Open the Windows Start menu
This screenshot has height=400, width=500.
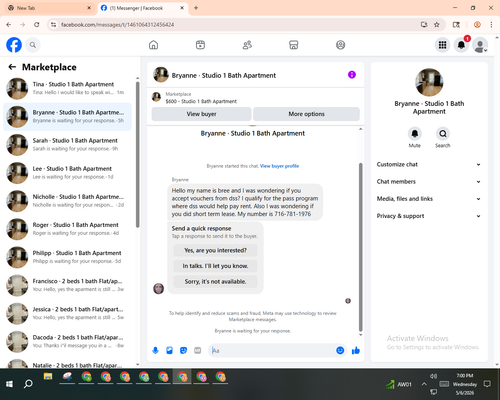9,384
